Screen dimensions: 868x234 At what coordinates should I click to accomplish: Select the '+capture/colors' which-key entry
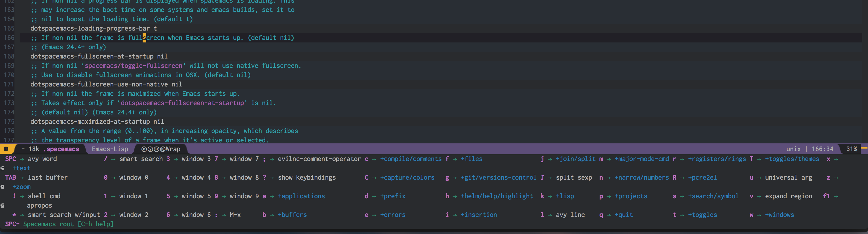tap(407, 177)
